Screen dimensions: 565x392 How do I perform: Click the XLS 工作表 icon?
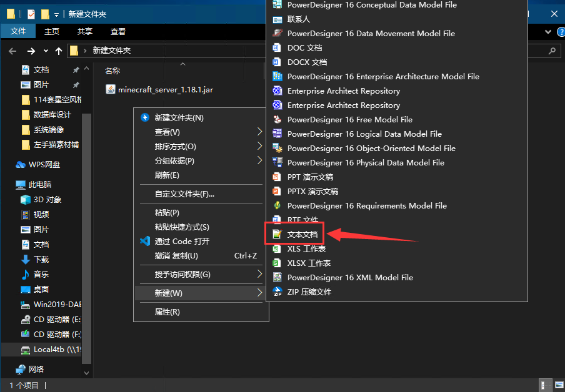[x=276, y=248]
